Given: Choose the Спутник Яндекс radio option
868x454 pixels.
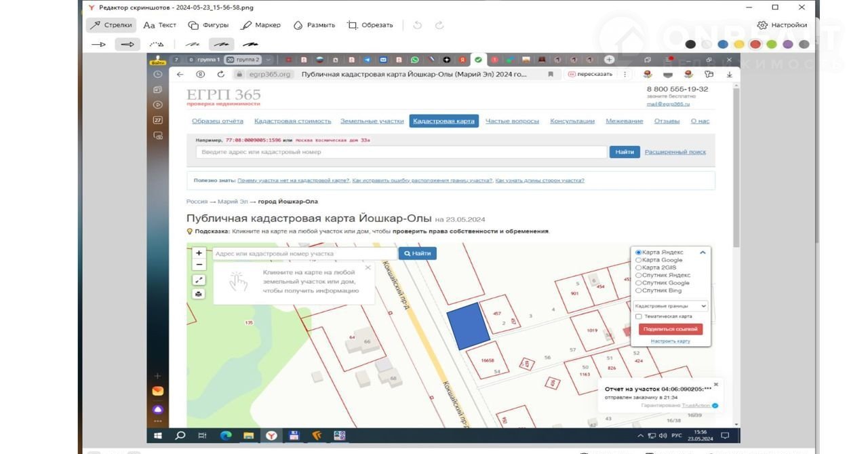Looking at the screenshot, I should point(638,276).
